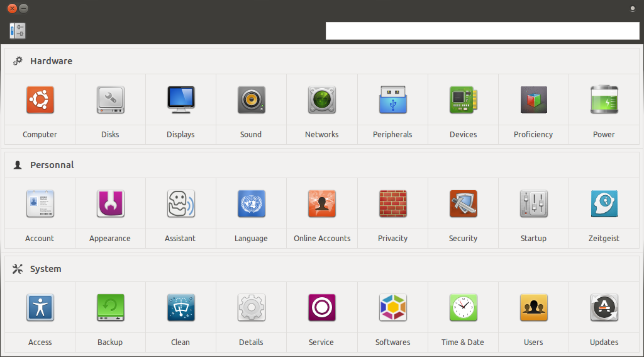Screen dimensions: 644x357
Task: Click the Privacity label
Action: [x=392, y=239]
